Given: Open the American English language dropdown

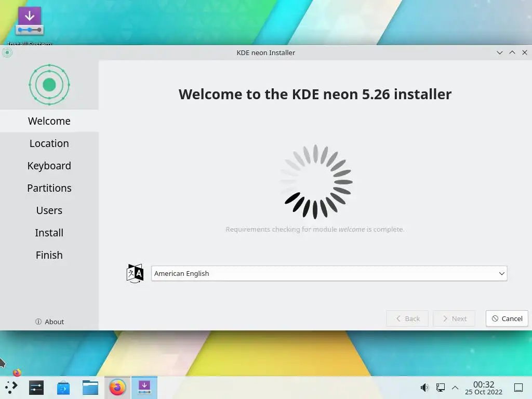Looking at the screenshot, I should click(x=329, y=273).
